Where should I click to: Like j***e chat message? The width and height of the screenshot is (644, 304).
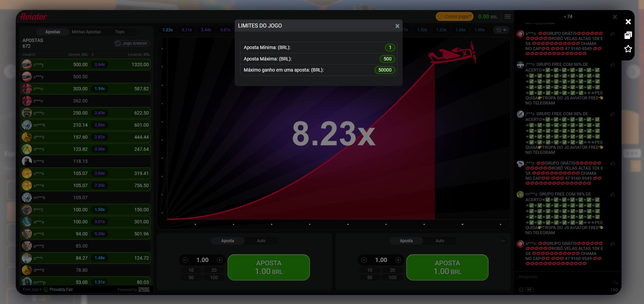(613, 65)
